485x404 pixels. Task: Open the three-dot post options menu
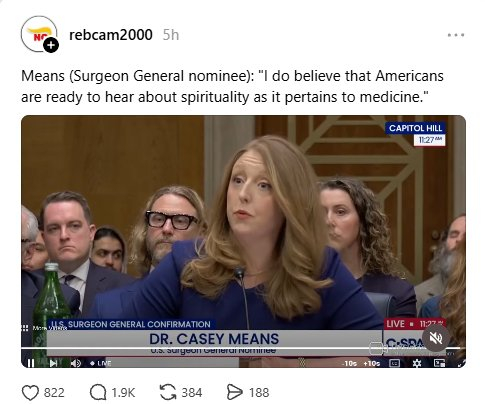[x=456, y=35]
